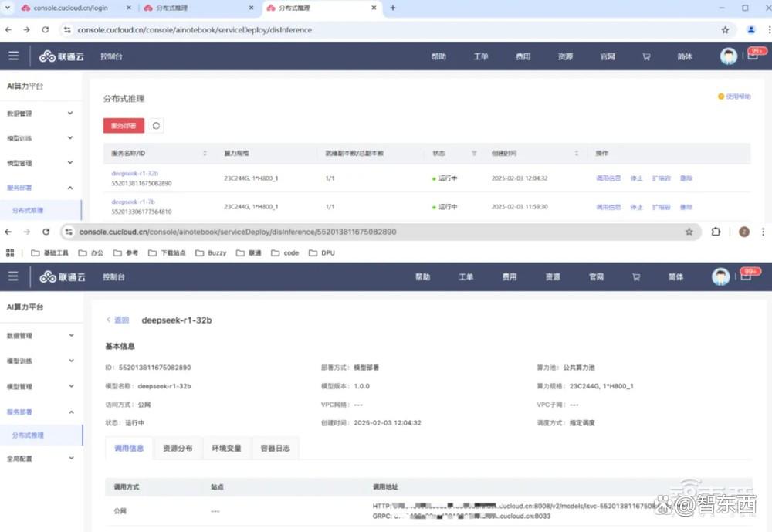Open the shopping cart in the list-page header

click(x=646, y=56)
